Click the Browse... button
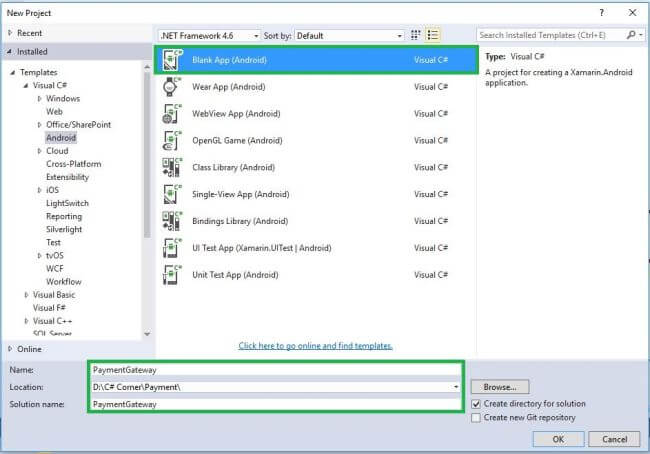 pyautogui.click(x=500, y=387)
